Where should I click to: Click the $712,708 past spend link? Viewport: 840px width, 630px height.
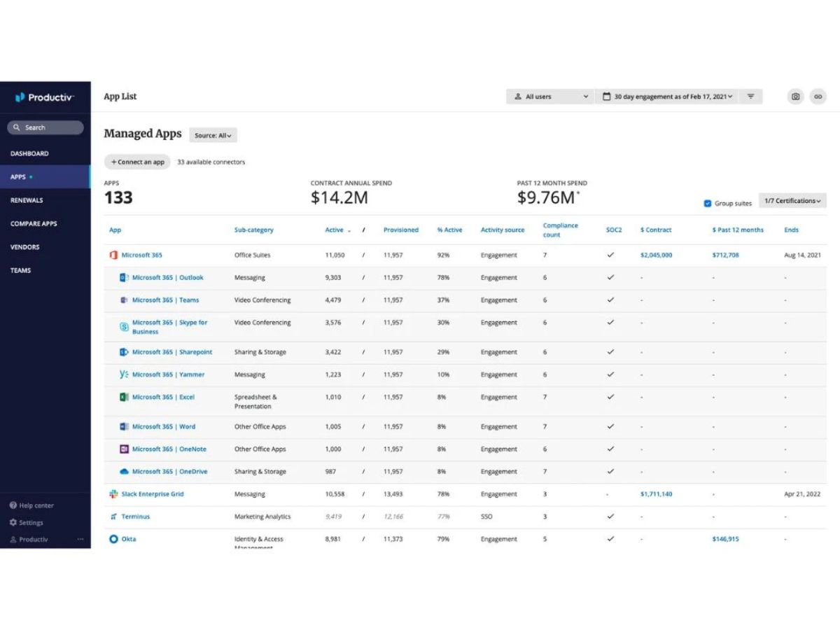725,255
